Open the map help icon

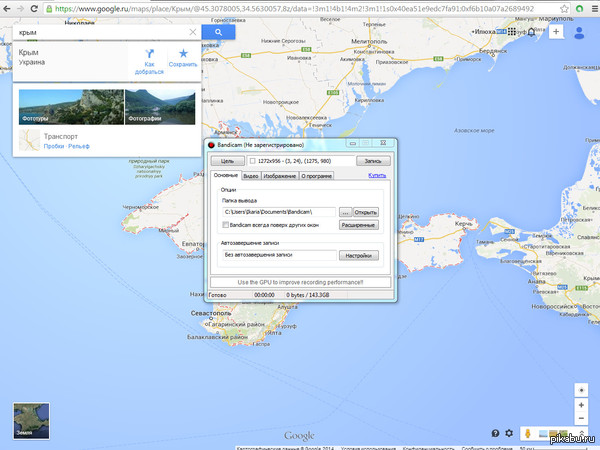pos(494,433)
